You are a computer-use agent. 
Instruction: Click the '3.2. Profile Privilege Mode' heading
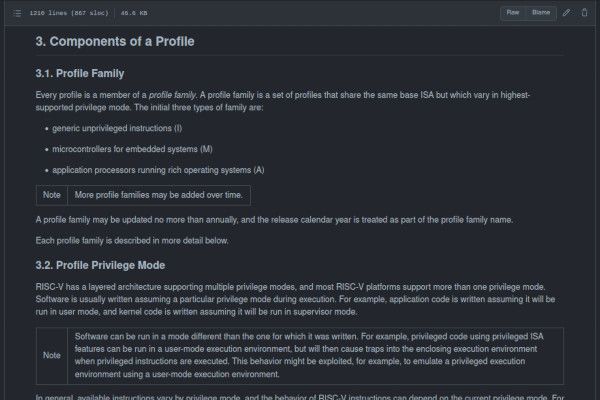click(100, 265)
